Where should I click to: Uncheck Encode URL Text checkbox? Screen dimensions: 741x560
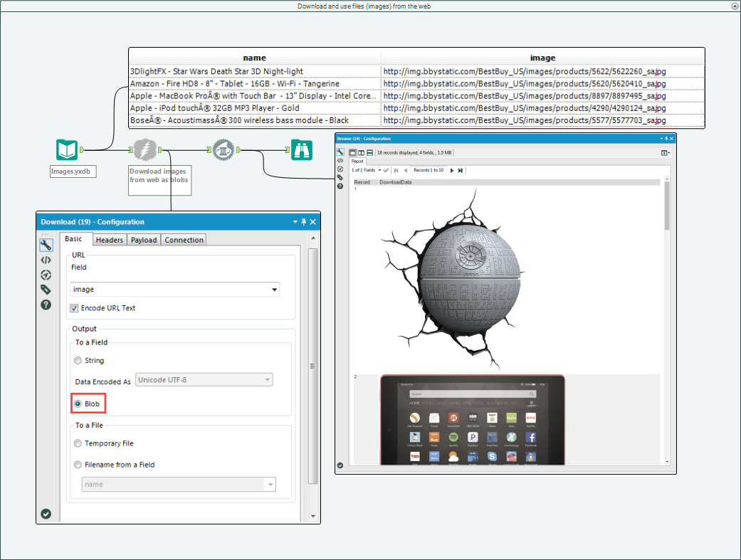75,308
